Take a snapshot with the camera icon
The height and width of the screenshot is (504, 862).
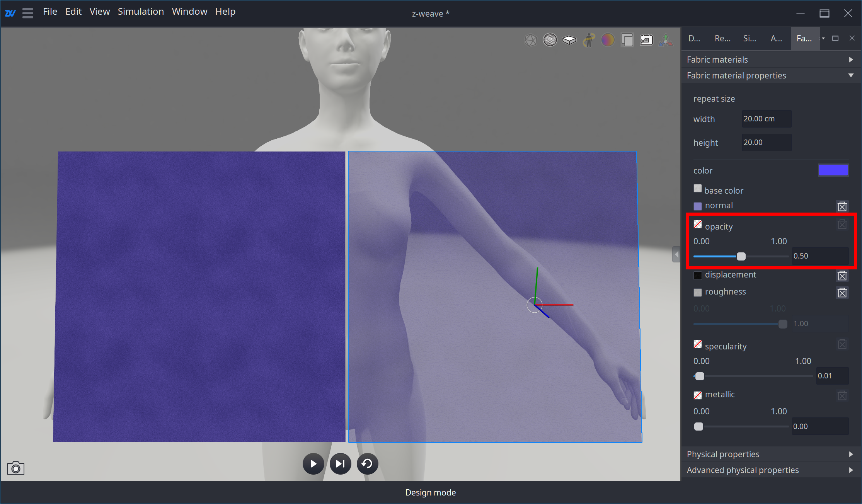[x=16, y=468]
